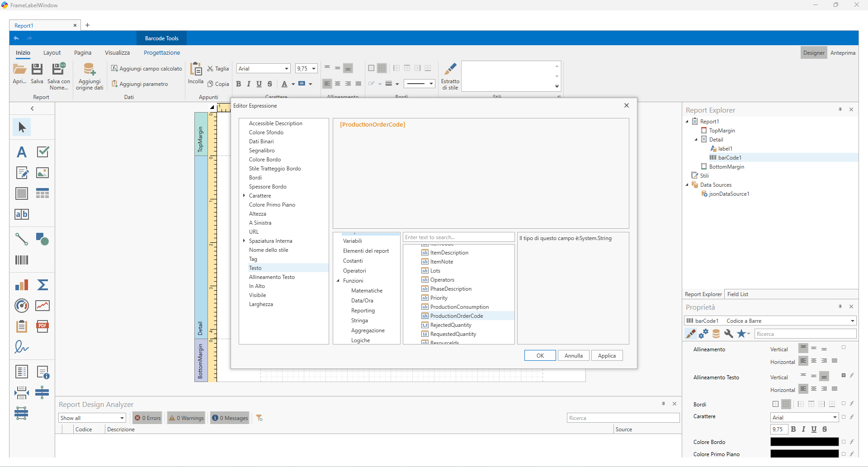Screen dimensions: 868x467
Task: Pick the Table control in the toolbox
Action: [42, 193]
